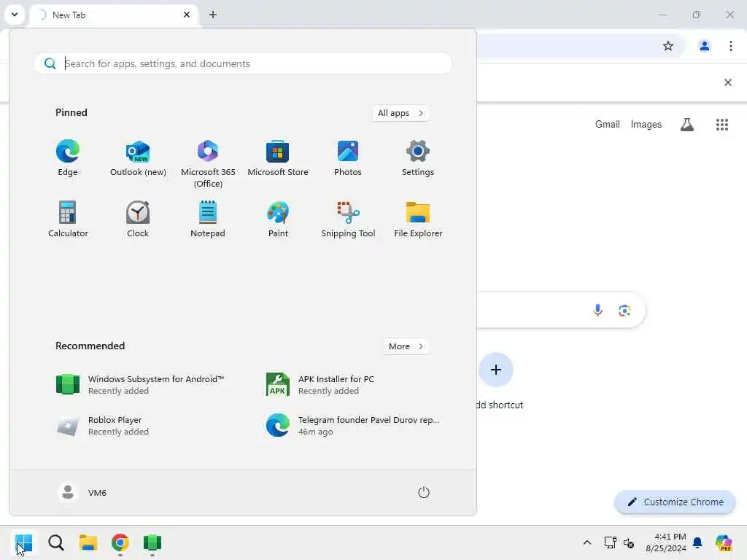This screenshot has width=747, height=560.
Task: Open the Clock app
Action: pyautogui.click(x=138, y=219)
